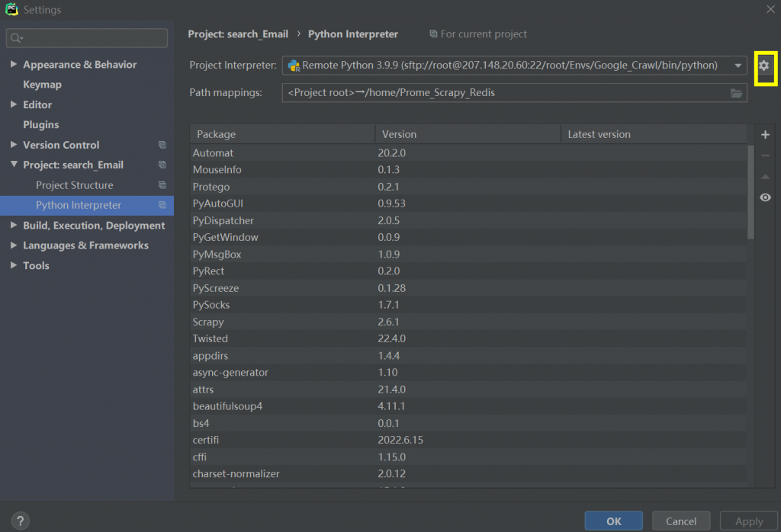Click the package list vertical scrollbar
This screenshot has width=781, height=532.
pos(750,192)
